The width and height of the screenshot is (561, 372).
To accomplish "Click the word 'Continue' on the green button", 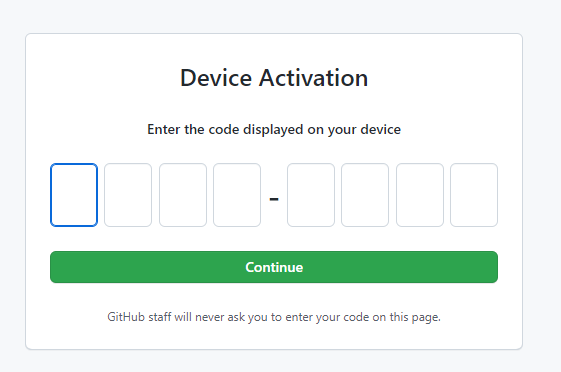I will coord(274,267).
